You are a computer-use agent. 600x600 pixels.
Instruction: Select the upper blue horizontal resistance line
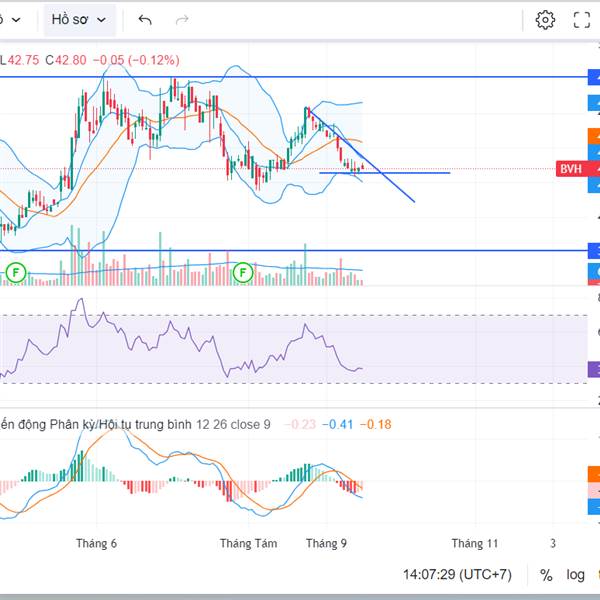coord(294,77)
